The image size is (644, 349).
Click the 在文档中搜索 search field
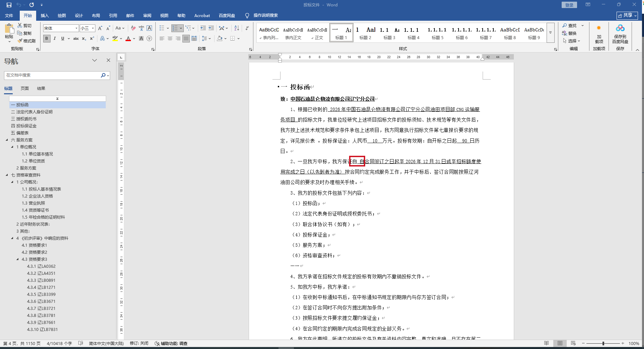[52, 75]
